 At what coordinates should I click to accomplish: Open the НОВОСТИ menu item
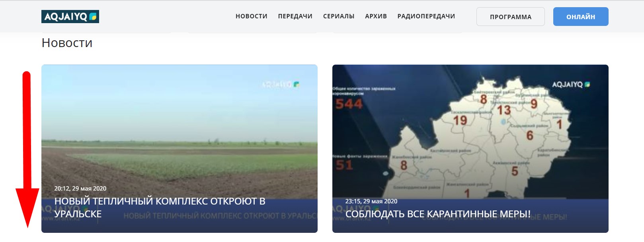pyautogui.click(x=251, y=16)
